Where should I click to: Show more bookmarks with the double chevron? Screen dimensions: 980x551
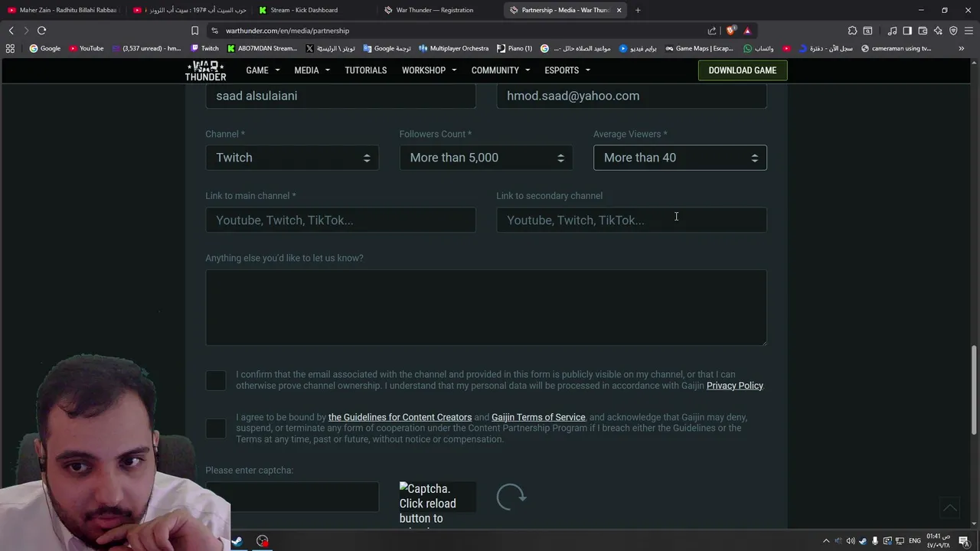[x=962, y=48]
